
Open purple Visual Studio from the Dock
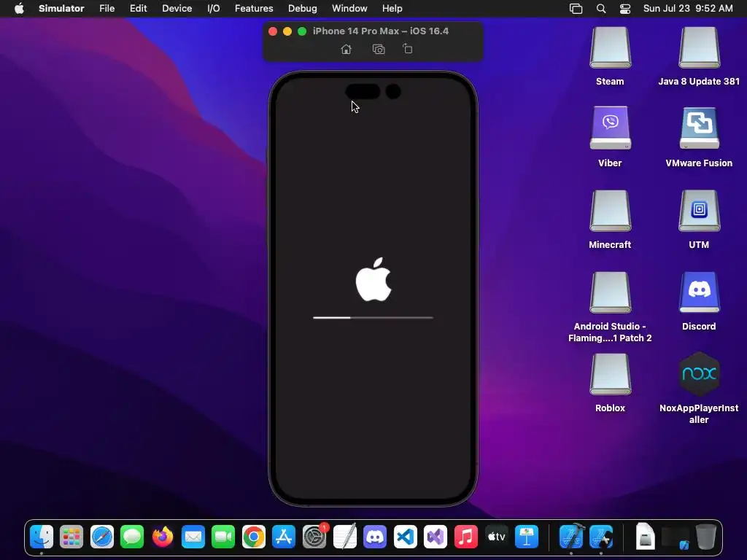436,537
